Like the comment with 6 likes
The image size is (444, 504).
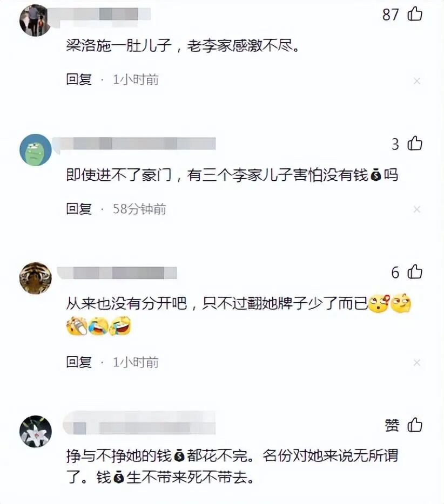pyautogui.click(x=415, y=272)
